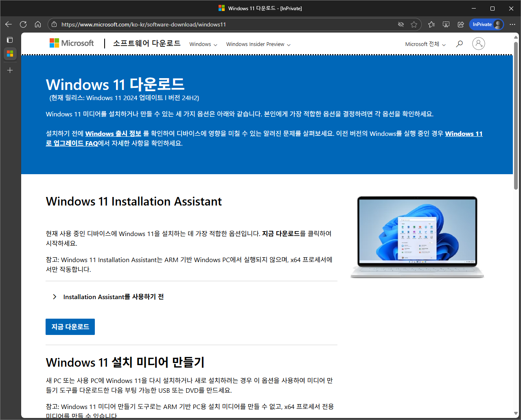Screen dimensions: 521x420
Task: Click 소프트웨어 다운로드 header link
Action: (147, 43)
